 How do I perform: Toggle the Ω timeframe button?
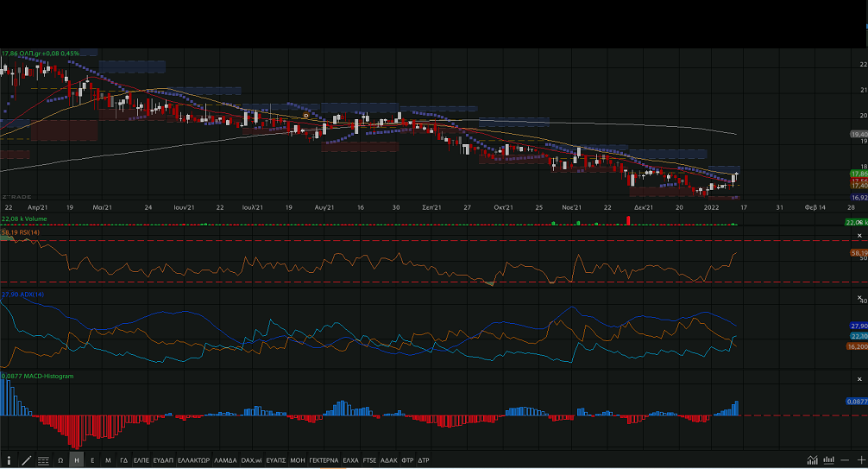click(x=60, y=460)
